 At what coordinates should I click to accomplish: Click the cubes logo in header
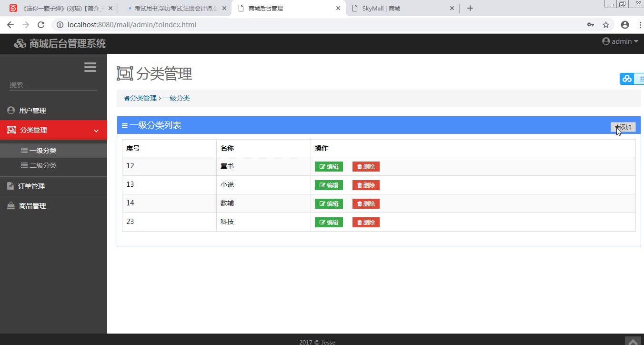click(20, 44)
